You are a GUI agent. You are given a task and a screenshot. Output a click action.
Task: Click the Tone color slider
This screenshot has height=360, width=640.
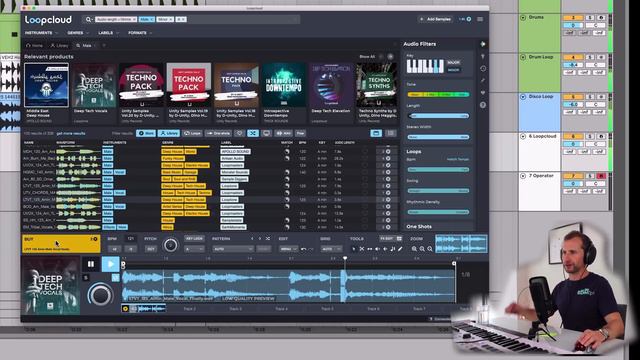point(438,95)
